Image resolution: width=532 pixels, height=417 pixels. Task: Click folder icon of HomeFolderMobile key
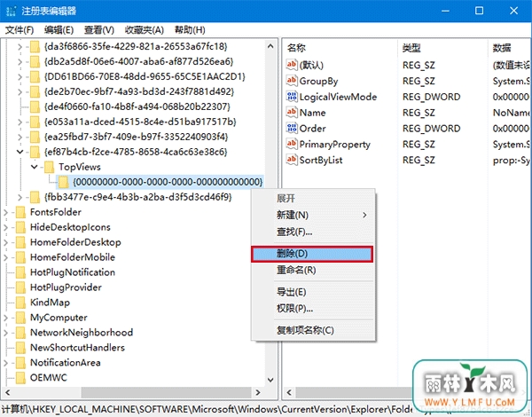20,257
